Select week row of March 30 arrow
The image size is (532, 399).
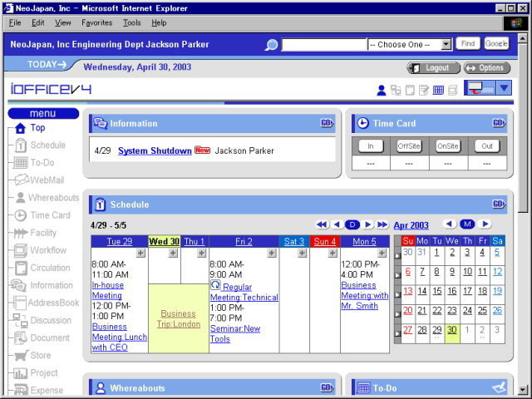(397, 256)
